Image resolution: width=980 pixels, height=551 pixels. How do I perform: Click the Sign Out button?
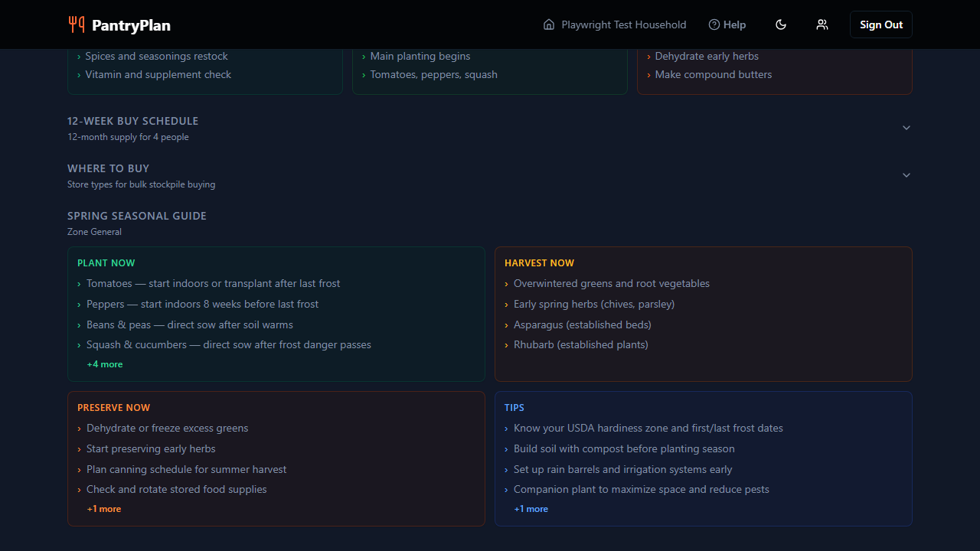[x=881, y=24]
